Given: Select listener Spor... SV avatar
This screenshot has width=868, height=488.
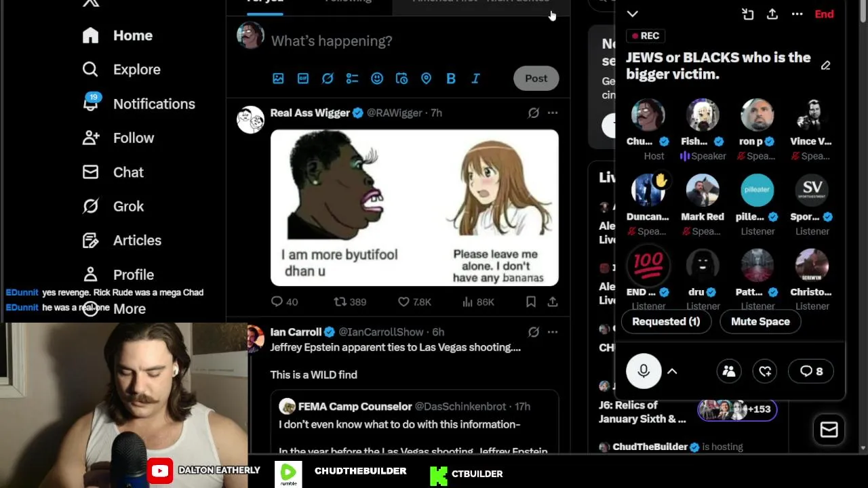Looking at the screenshot, I should (812, 190).
